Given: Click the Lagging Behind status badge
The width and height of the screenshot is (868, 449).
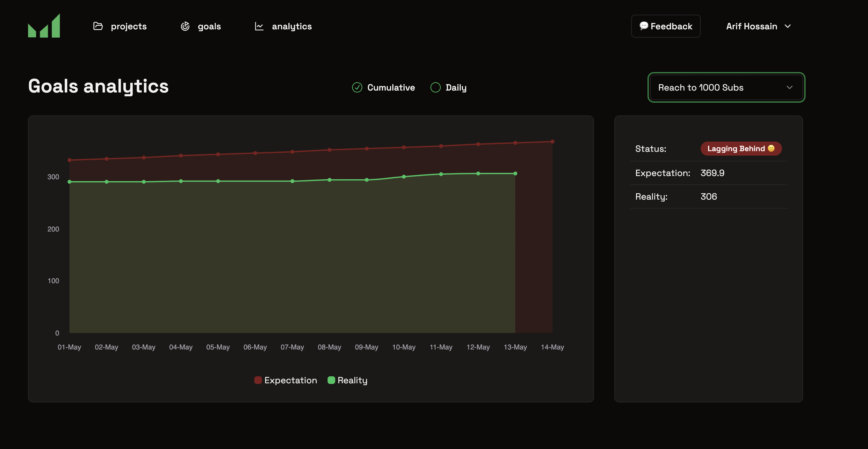Looking at the screenshot, I should (741, 149).
